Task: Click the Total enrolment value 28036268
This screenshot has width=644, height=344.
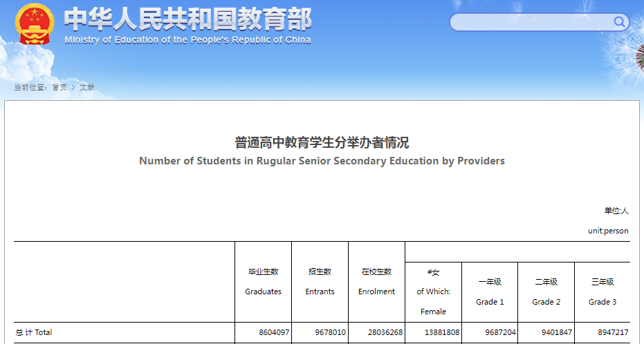Action: tap(385, 332)
